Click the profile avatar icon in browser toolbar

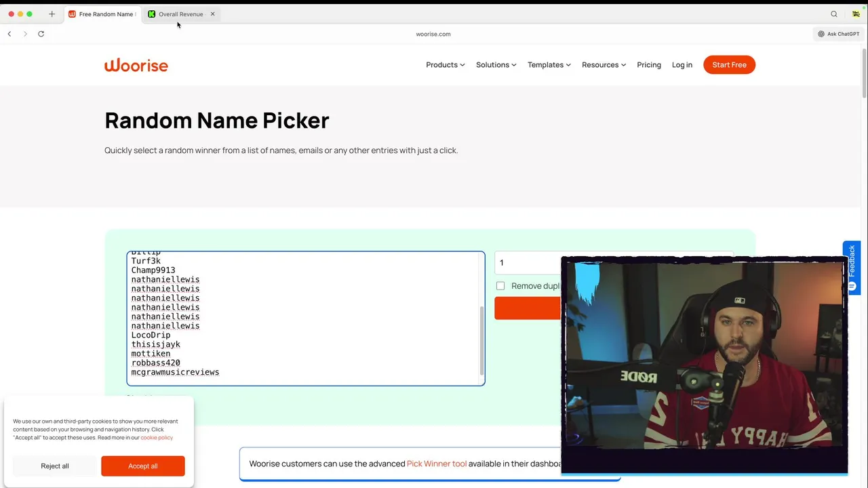click(856, 14)
